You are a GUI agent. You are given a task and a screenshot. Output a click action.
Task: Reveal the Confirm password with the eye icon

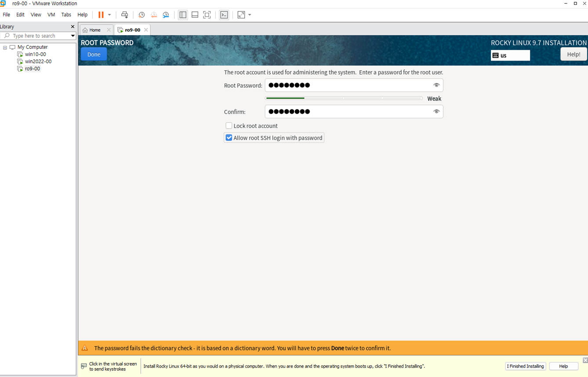(436, 112)
